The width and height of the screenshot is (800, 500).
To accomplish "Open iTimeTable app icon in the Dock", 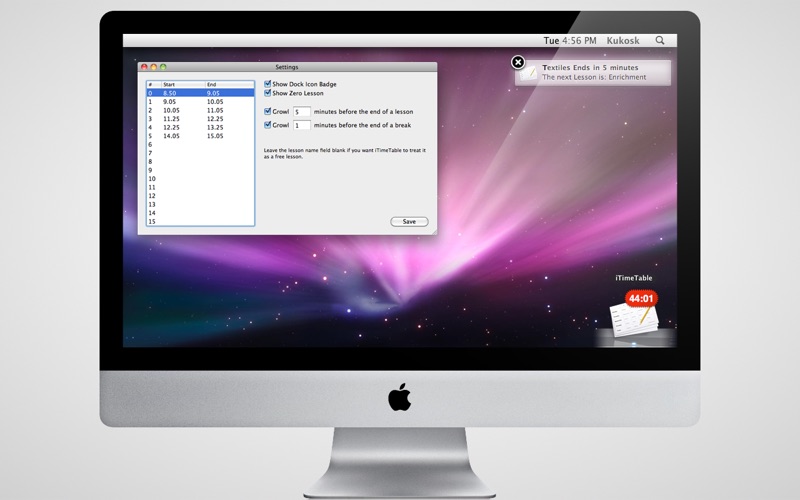I will [x=634, y=320].
